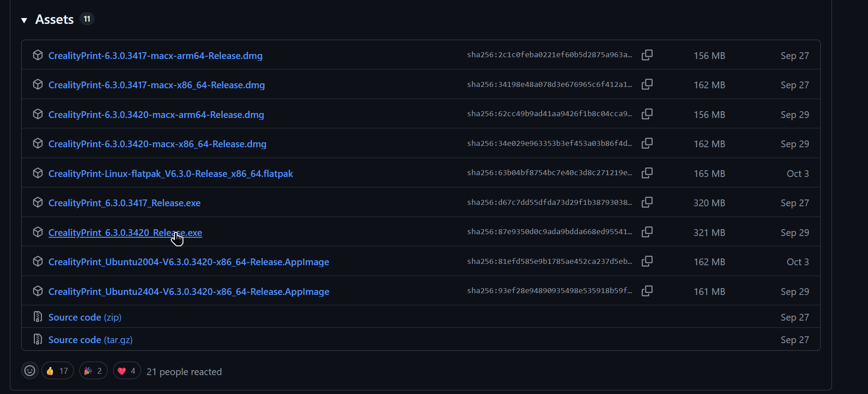Copy sha256 for 3417-macx-arm64 dmg
The image size is (868, 394).
(647, 55)
